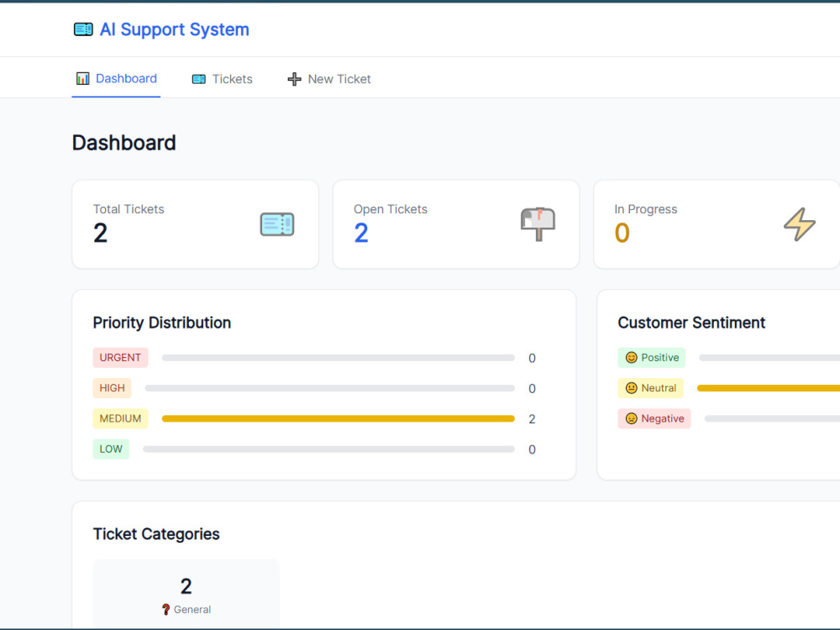
Task: Click the ticket icon in Total Tickets card
Action: [x=277, y=224]
